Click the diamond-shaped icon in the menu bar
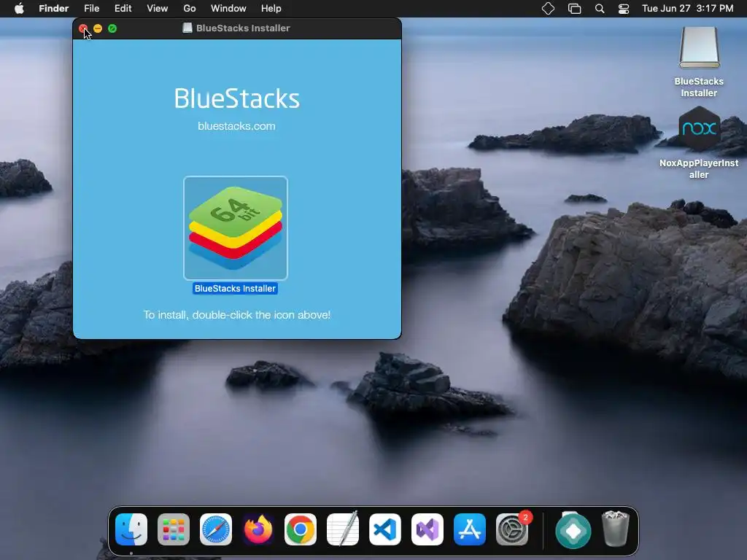The height and width of the screenshot is (560, 747). (549, 9)
